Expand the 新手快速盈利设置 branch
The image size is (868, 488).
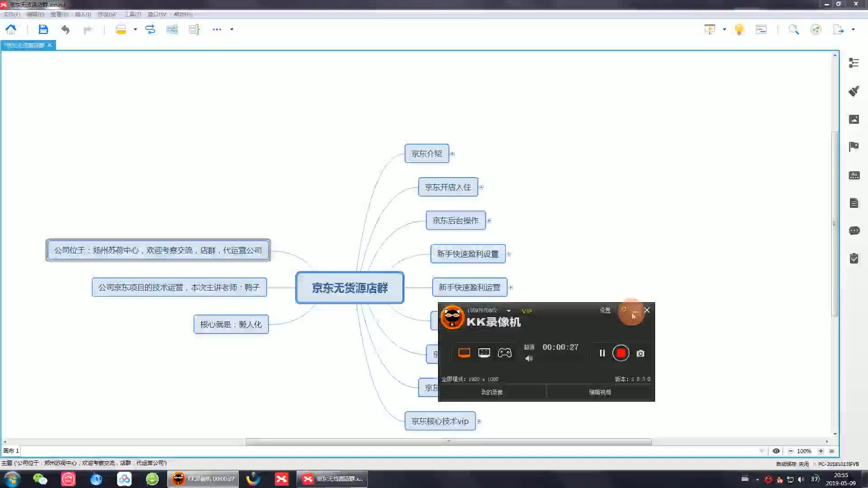point(509,254)
